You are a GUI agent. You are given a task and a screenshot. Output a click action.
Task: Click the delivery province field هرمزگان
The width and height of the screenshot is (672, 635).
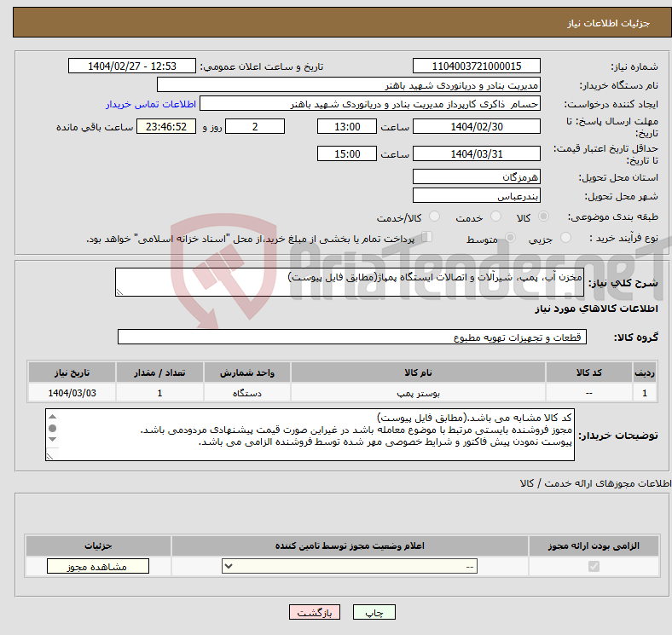477,176
